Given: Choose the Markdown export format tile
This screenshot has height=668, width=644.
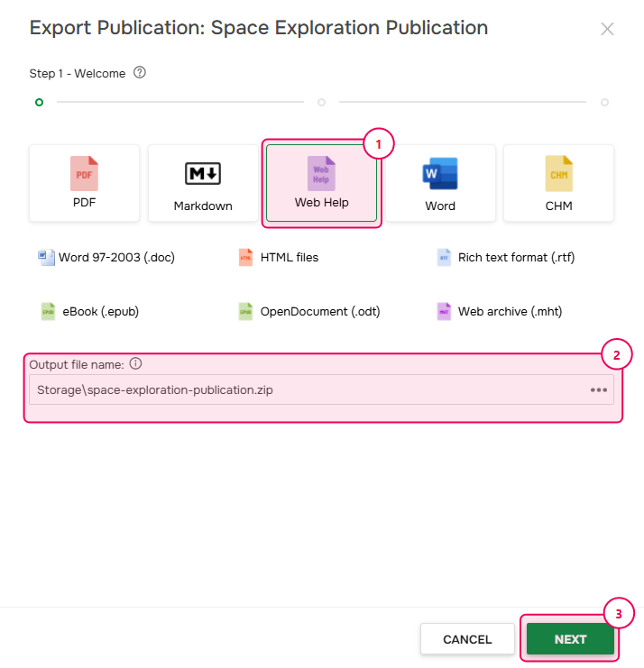Looking at the screenshot, I should click(203, 183).
